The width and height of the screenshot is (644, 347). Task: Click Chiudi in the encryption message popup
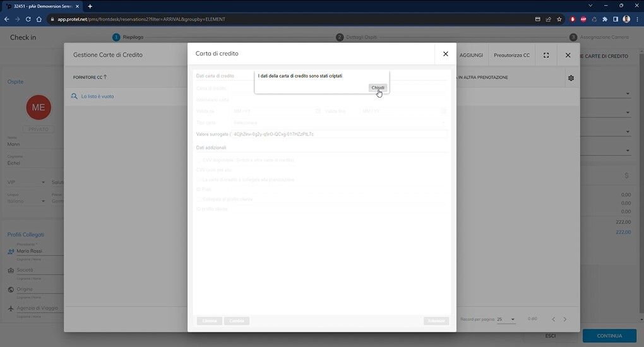378,88
